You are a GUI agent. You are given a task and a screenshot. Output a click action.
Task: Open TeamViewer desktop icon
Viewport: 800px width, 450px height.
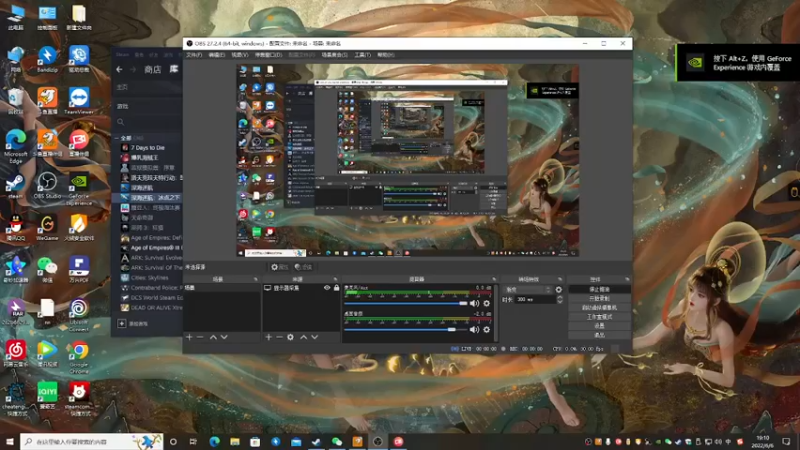click(79, 101)
